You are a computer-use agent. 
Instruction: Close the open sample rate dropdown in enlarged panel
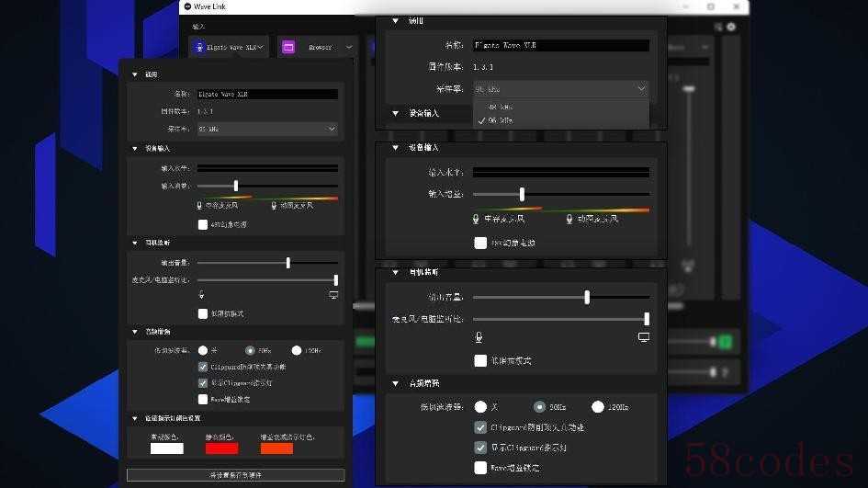point(560,88)
